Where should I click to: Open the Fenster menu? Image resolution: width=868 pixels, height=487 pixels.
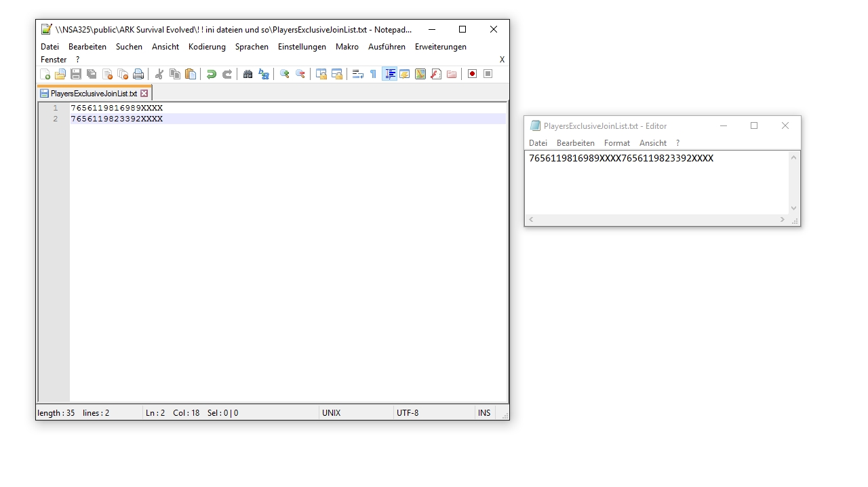(54, 60)
